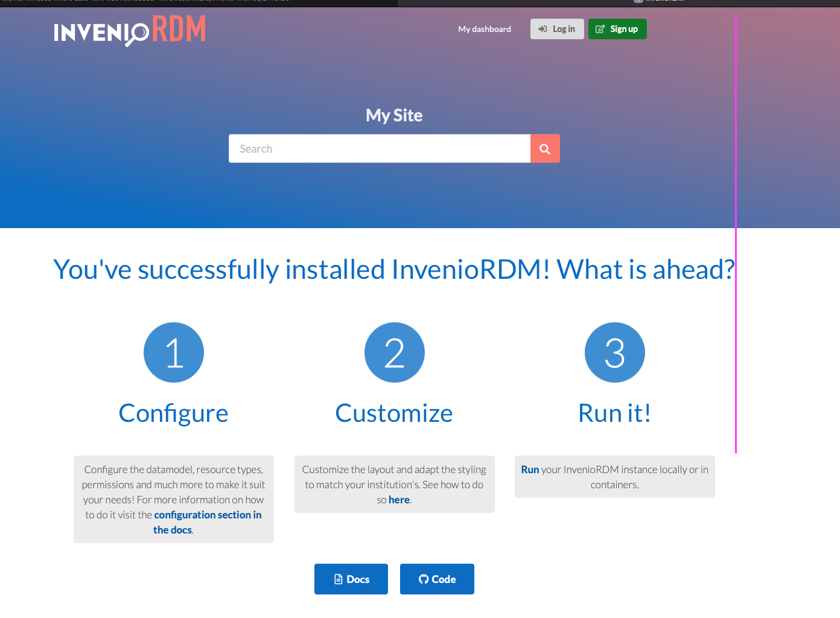Click the Log in button
The image size is (840, 618).
tap(556, 28)
